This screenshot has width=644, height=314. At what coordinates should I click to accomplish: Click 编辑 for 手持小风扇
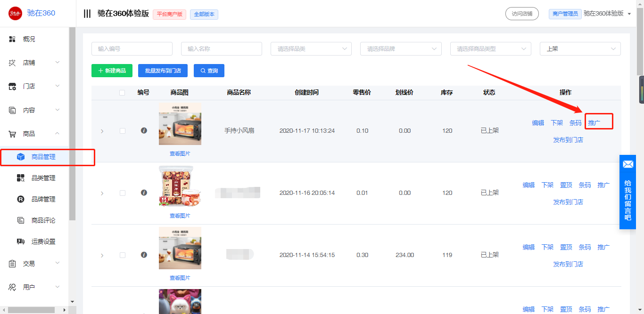point(538,123)
